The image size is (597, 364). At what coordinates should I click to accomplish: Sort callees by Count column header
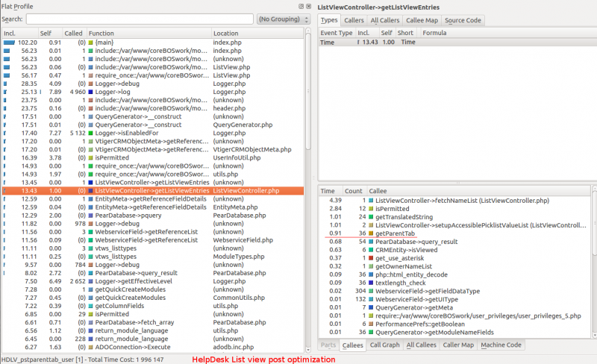coord(354,191)
